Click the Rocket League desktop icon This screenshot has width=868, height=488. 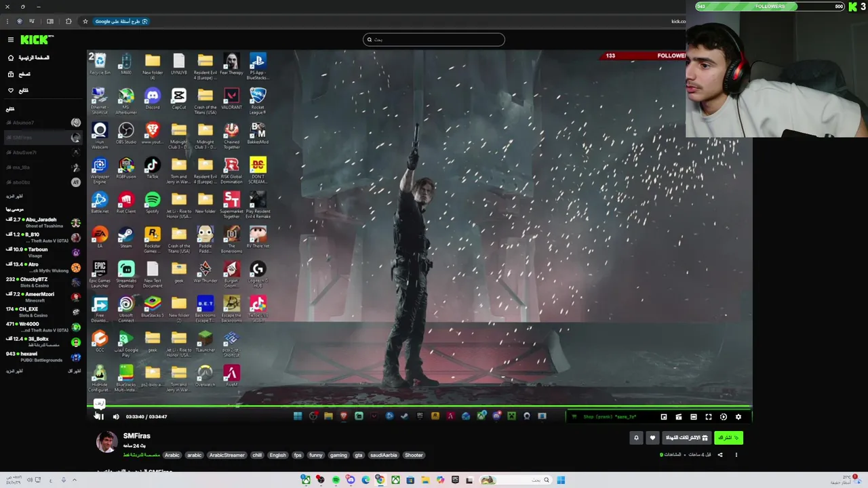(x=258, y=100)
